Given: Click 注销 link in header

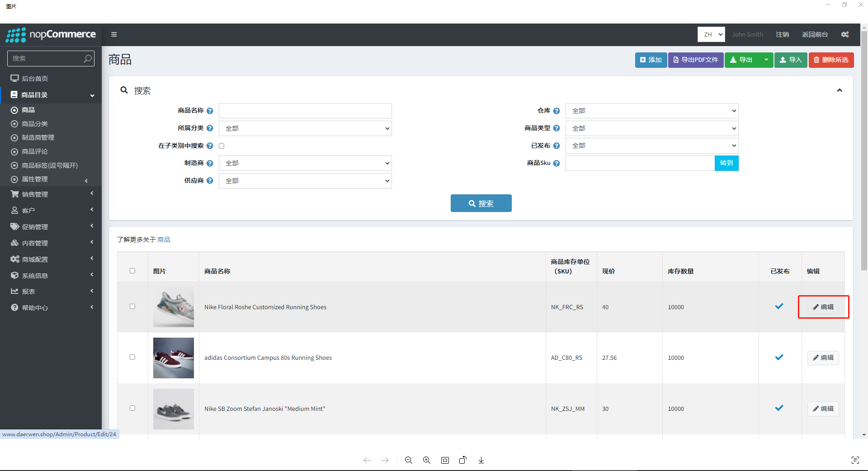Looking at the screenshot, I should (783, 34).
